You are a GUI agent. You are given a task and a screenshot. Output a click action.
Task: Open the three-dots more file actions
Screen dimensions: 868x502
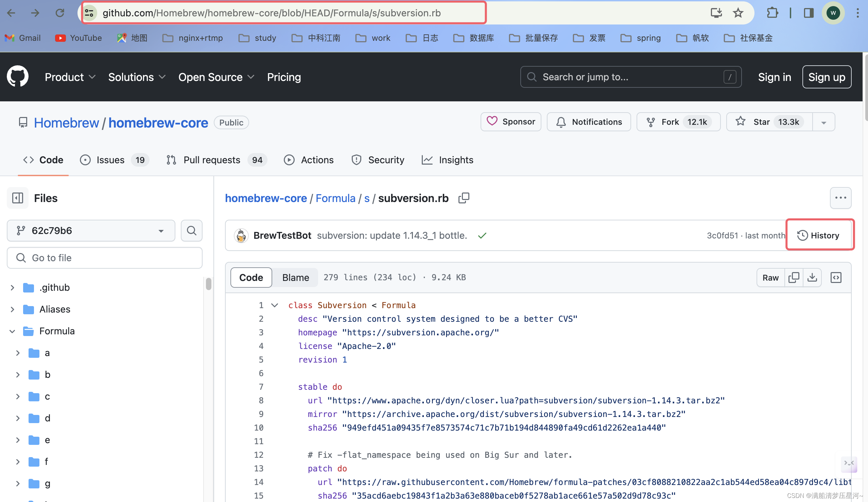tap(840, 198)
